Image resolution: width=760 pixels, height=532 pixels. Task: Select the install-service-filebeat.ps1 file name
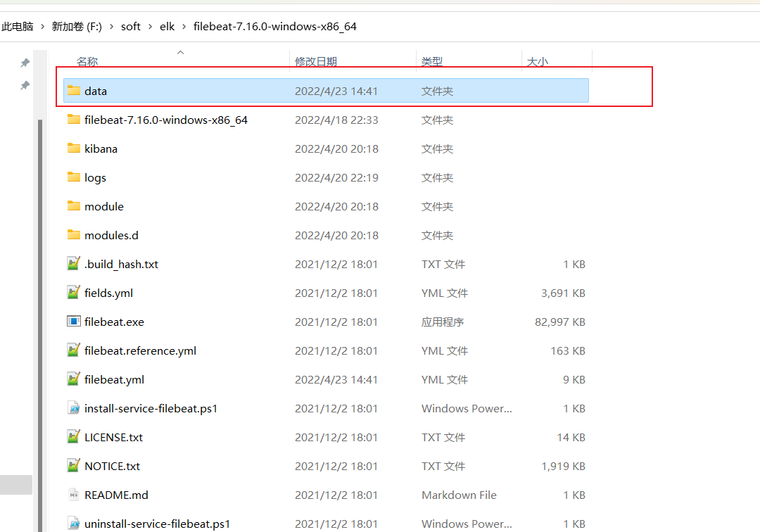click(151, 408)
